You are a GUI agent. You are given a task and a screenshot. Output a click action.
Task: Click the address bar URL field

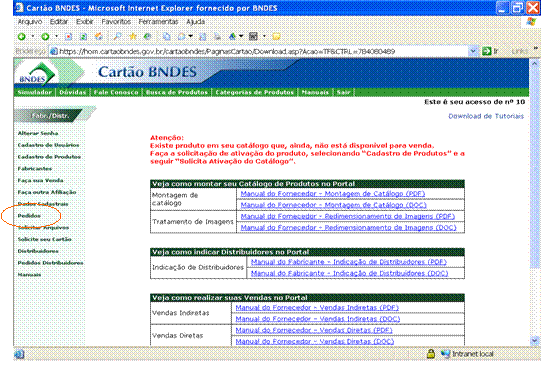coord(264,51)
